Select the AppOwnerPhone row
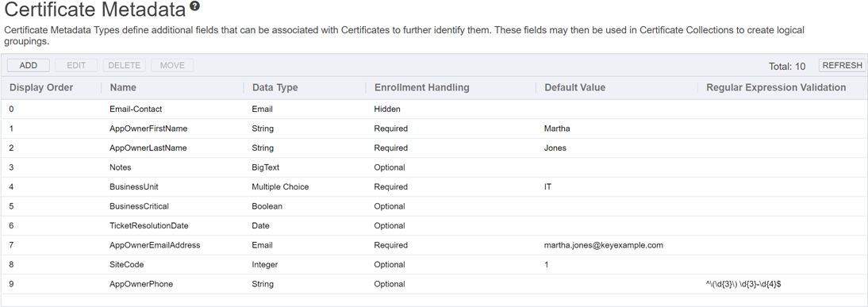Screen dimensions: 868x307 point(434,284)
